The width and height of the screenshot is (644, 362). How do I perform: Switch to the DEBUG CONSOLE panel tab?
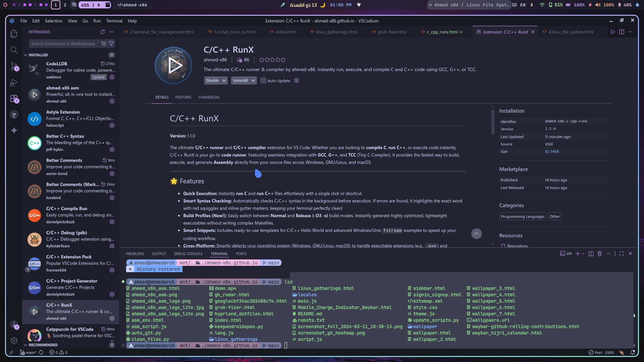tap(188, 254)
